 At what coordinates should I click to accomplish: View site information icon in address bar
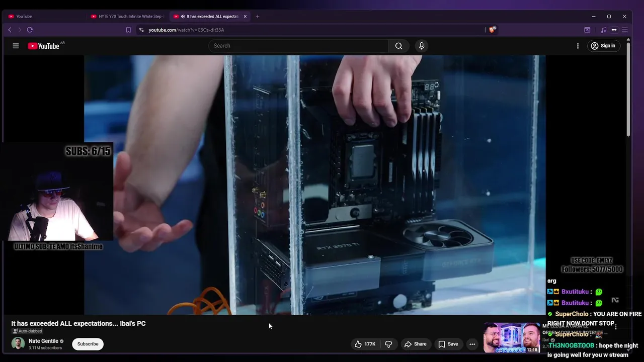point(141,30)
